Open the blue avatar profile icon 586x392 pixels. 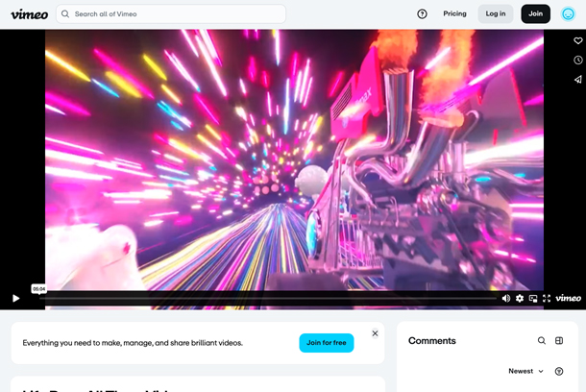click(x=568, y=14)
